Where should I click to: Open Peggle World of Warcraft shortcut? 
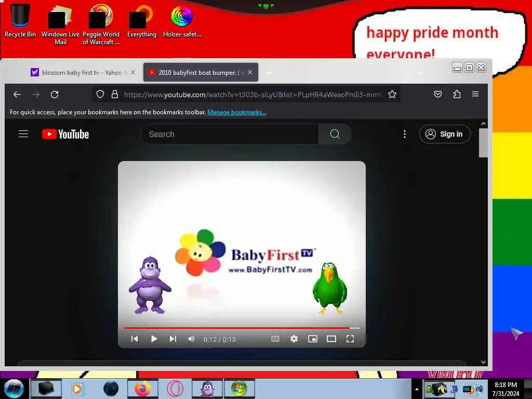tap(101, 24)
